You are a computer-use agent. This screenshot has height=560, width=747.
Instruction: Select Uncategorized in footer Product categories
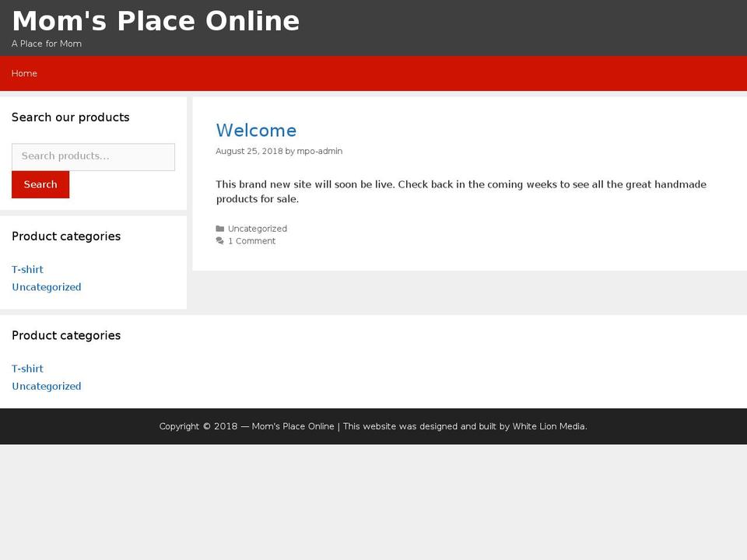click(47, 387)
